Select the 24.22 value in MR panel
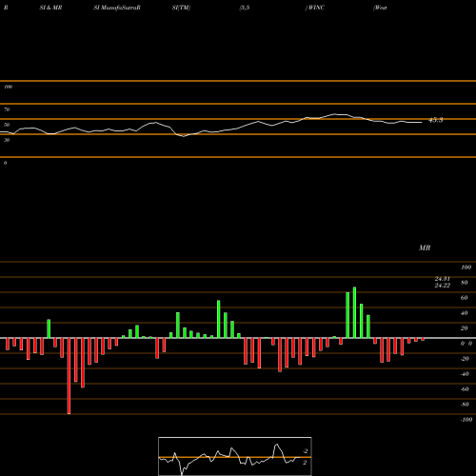Image resolution: width=476 pixels, height=476 pixels. (x=443, y=286)
